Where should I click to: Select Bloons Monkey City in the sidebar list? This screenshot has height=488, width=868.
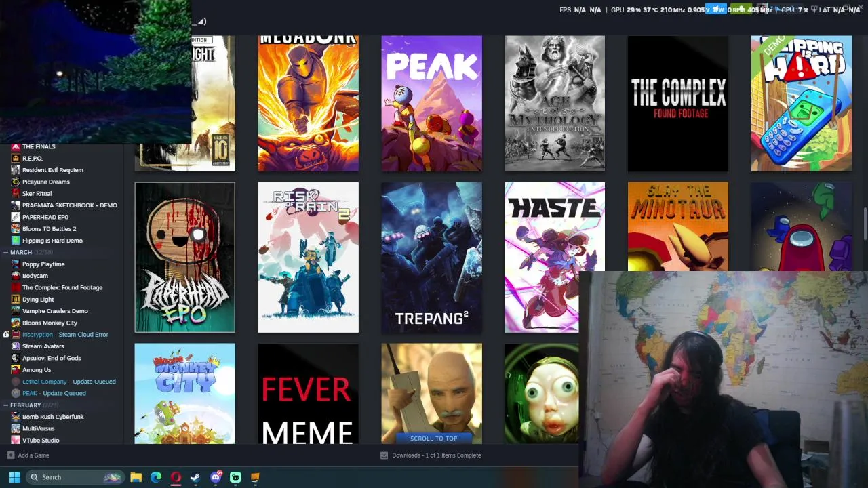(50, 323)
